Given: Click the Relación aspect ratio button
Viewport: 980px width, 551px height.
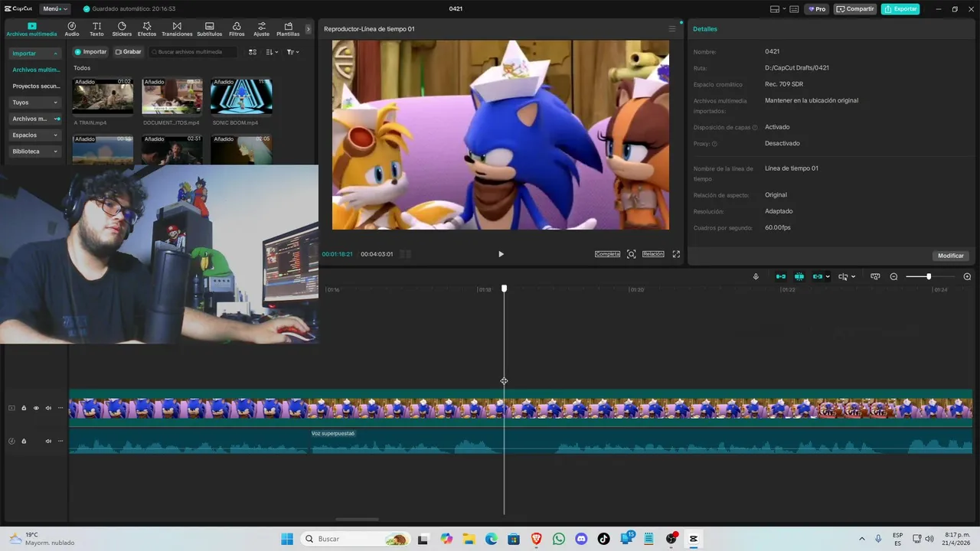Looking at the screenshot, I should pyautogui.click(x=653, y=254).
